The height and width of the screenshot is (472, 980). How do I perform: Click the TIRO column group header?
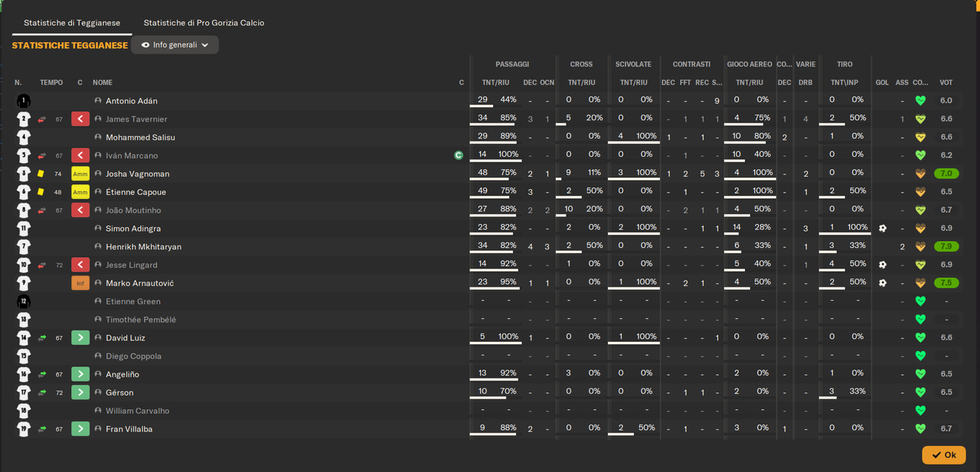[844, 64]
